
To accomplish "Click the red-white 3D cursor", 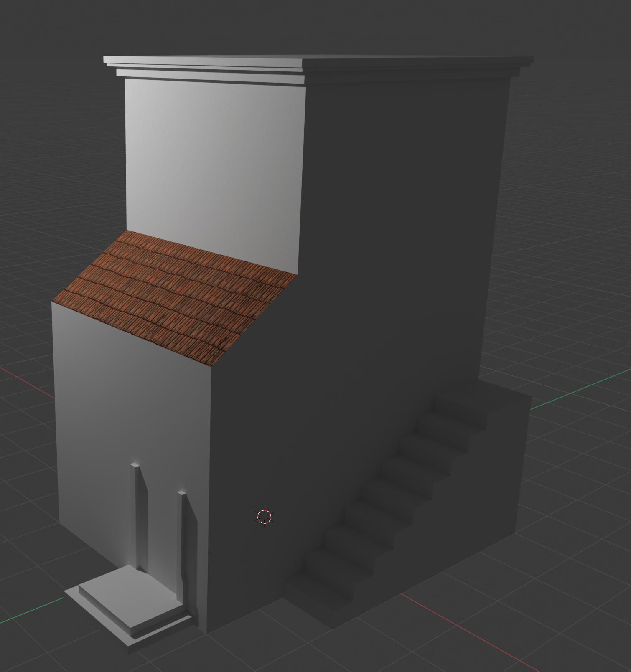I will pyautogui.click(x=264, y=517).
